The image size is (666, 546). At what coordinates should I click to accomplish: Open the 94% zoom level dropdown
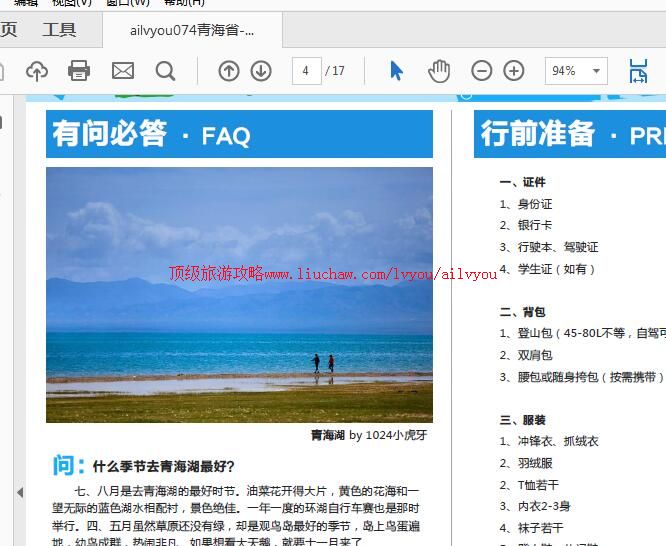click(576, 71)
